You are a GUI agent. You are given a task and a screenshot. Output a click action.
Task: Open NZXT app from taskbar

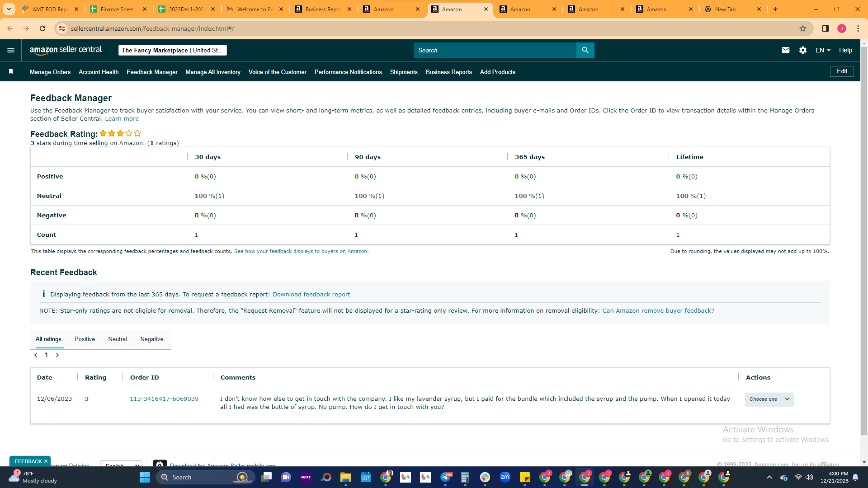(306, 477)
